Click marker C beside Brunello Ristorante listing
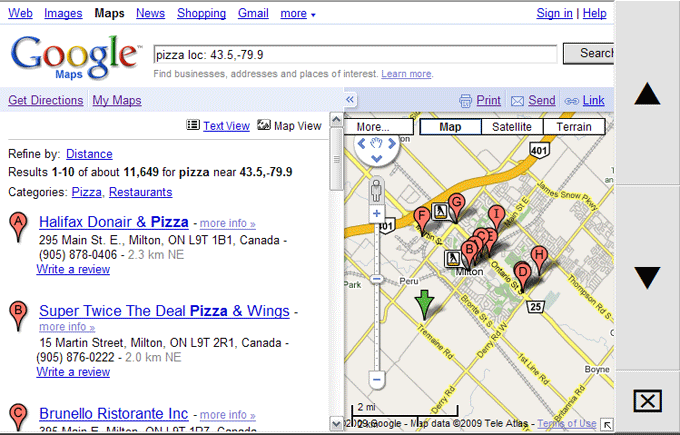 [x=18, y=416]
